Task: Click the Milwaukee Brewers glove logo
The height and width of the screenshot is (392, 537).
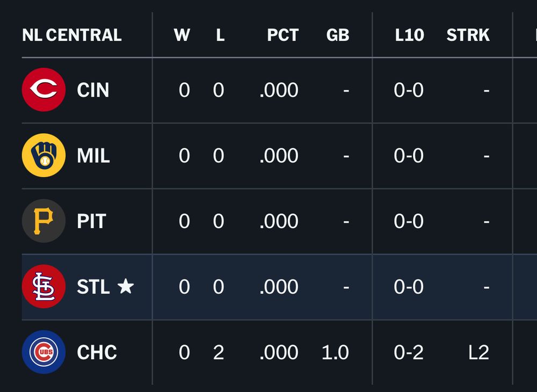Action: pyautogui.click(x=43, y=156)
